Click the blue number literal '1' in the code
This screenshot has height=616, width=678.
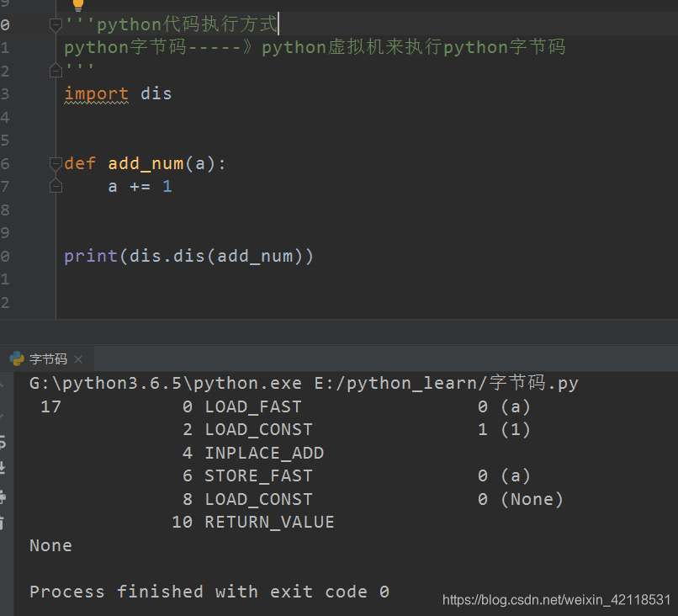[x=167, y=187]
